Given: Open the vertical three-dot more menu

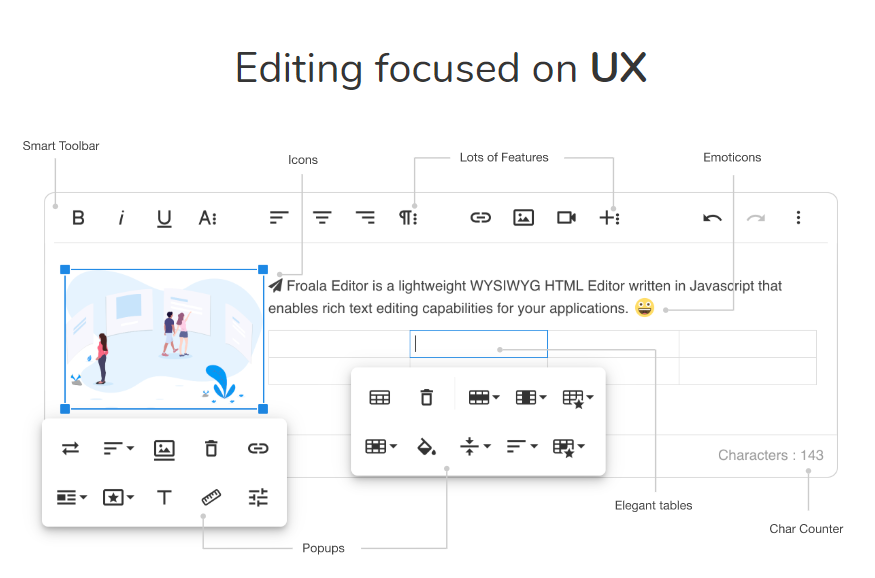Looking at the screenshot, I should (x=799, y=218).
